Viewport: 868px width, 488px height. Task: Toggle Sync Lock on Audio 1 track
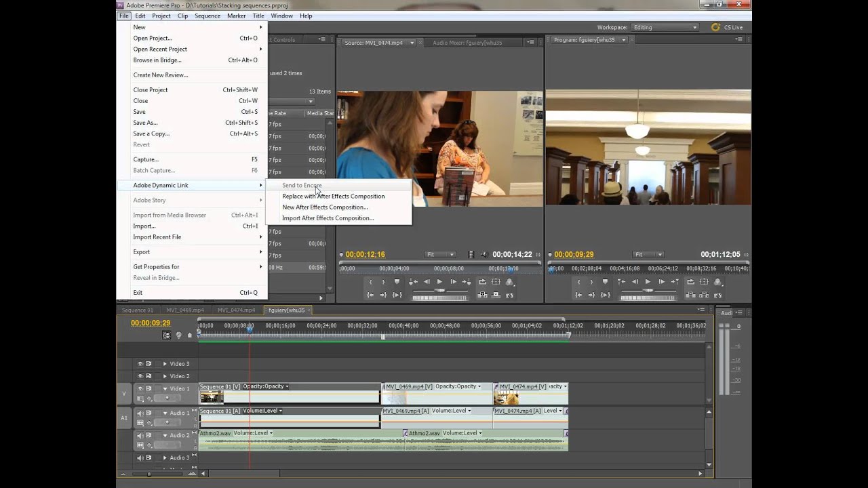click(149, 413)
